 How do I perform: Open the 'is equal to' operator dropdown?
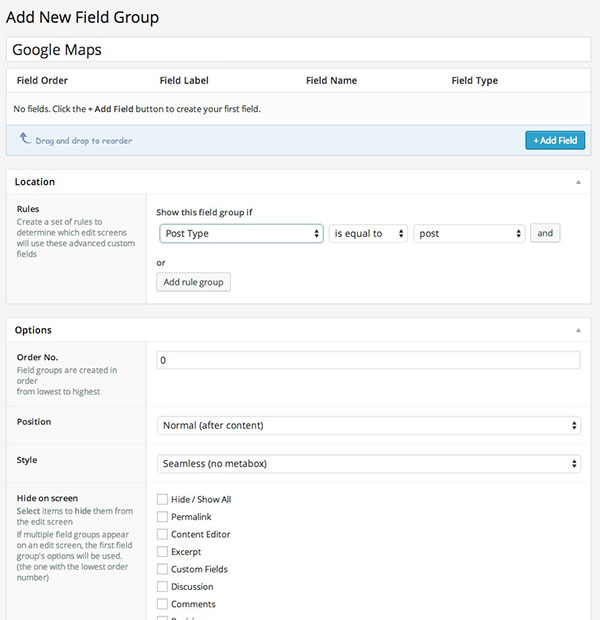click(x=368, y=233)
